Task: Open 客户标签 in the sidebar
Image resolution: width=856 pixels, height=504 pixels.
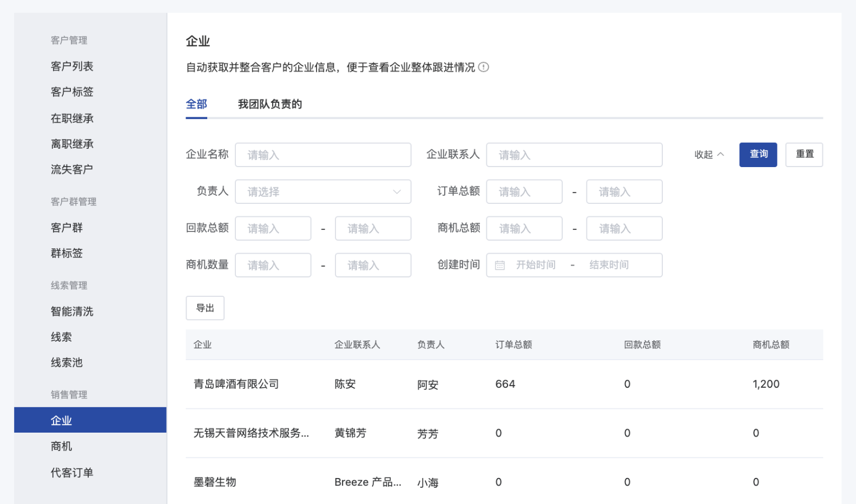Action: pyautogui.click(x=72, y=92)
